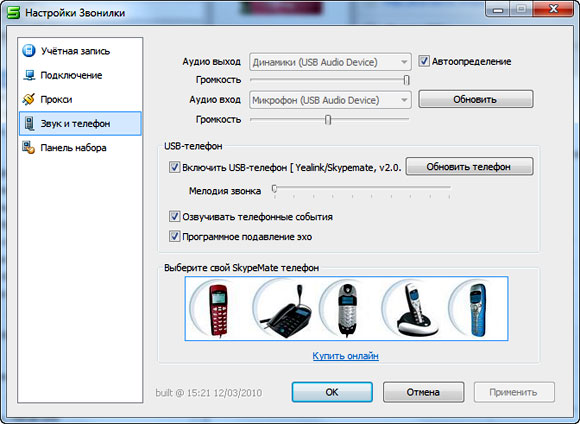Image resolution: width=580 pixels, height=424 pixels.
Task: Select the red SkypeMate handset
Action: point(218,309)
